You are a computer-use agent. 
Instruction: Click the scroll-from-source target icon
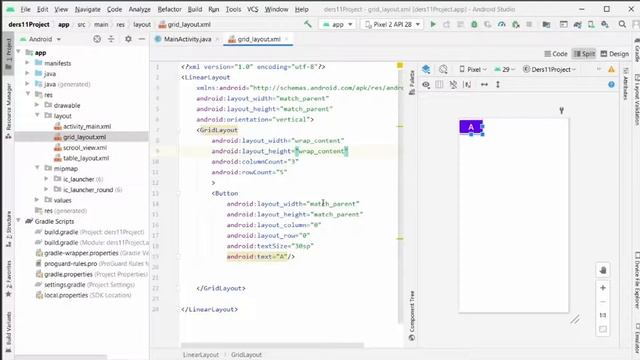coord(97,39)
